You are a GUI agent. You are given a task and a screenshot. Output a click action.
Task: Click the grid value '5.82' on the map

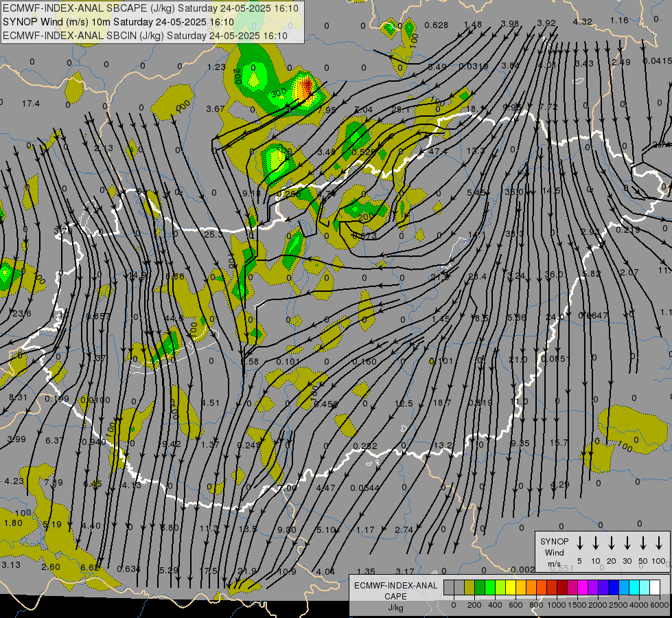click(592, 273)
